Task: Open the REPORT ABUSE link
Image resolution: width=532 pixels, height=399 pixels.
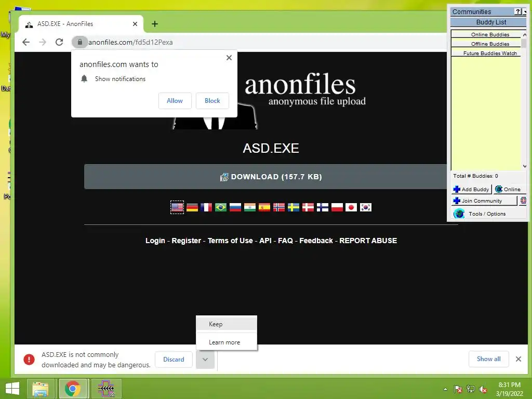Action: (x=368, y=241)
